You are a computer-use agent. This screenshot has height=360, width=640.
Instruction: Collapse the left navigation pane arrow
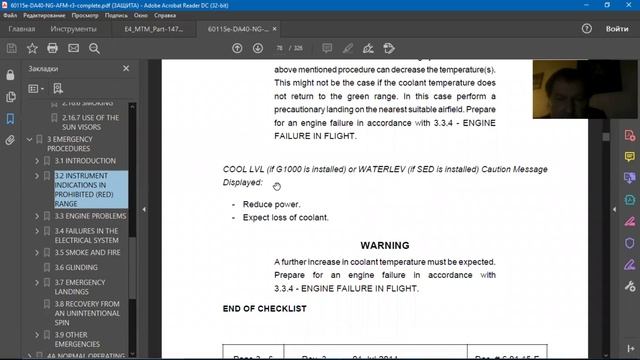pos(144,209)
